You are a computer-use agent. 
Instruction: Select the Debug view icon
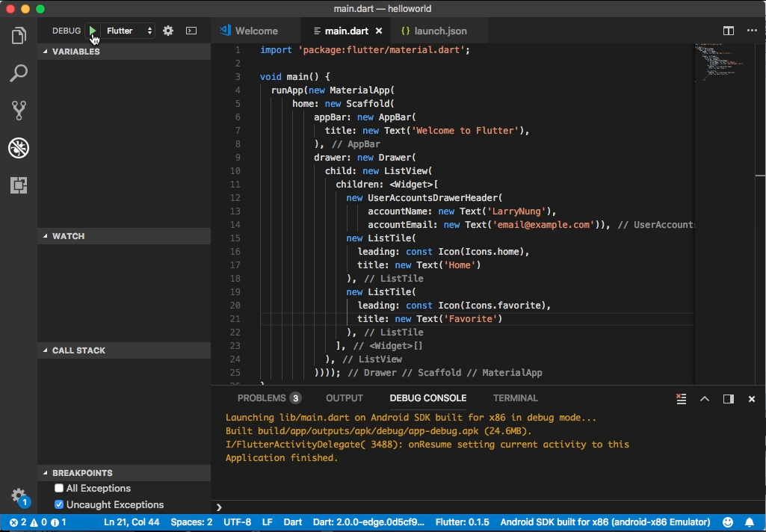[x=19, y=148]
